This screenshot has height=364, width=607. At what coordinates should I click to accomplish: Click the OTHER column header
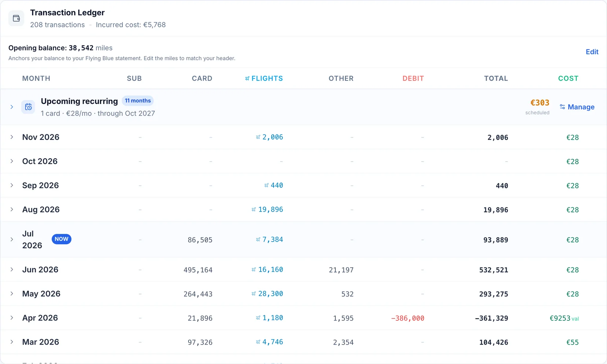point(341,78)
